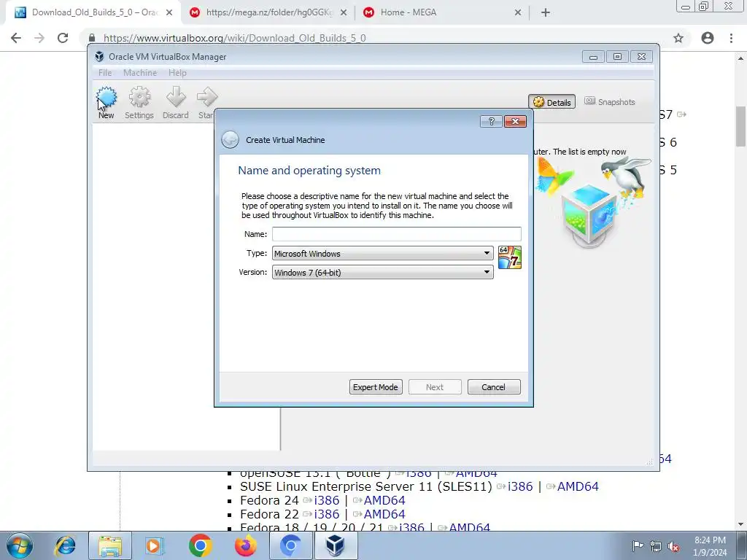Image resolution: width=747 pixels, height=560 pixels.
Task: Open the Help menu in VirtualBox Manager
Action: tap(177, 73)
